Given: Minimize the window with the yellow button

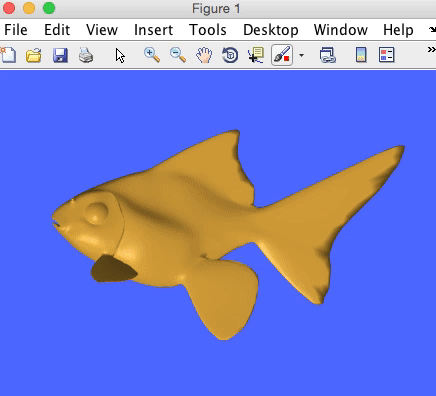Looking at the screenshot, I should pyautogui.click(x=29, y=8).
